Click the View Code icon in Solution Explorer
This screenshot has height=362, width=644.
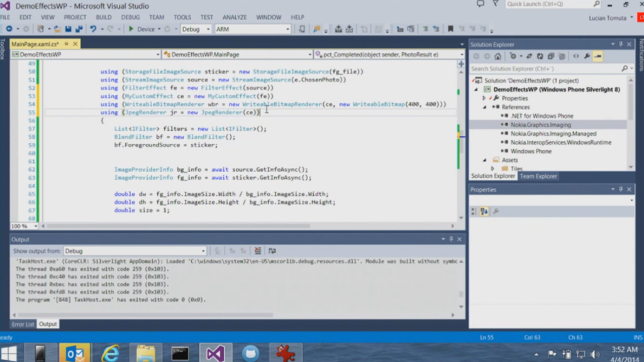coord(576,56)
